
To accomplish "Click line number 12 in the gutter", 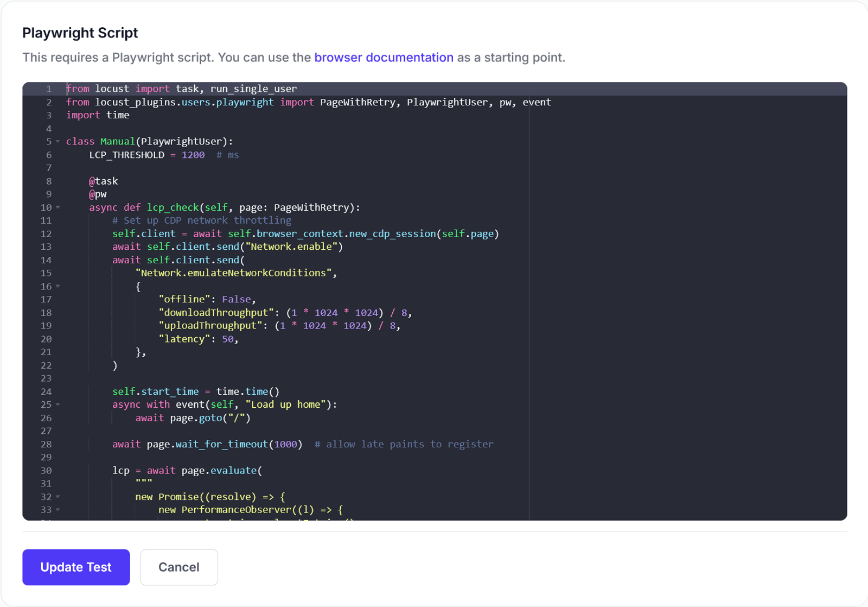I will click(46, 233).
